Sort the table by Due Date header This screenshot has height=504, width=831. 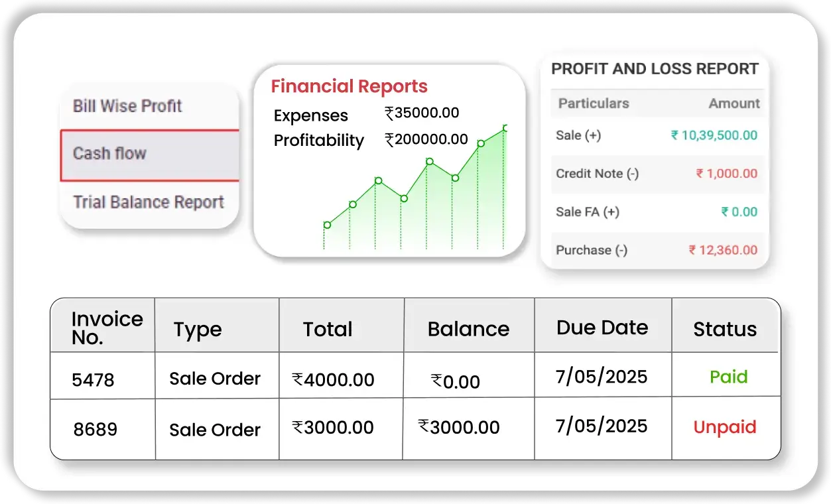click(602, 328)
